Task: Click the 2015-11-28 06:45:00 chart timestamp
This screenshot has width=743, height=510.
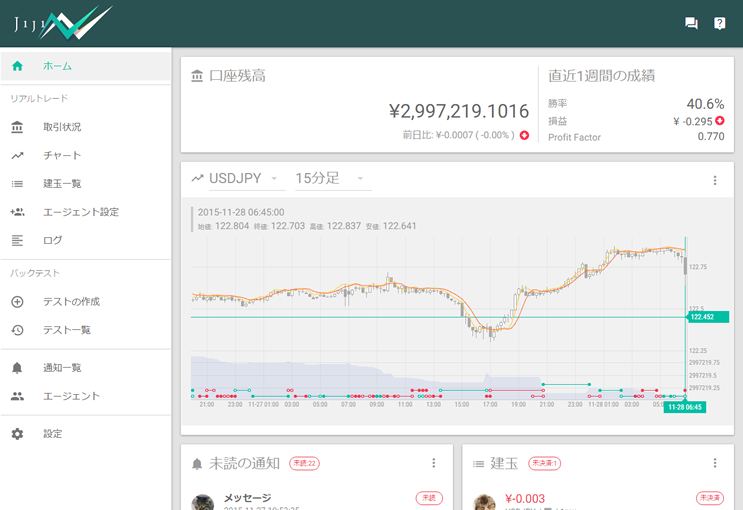Action: point(241,212)
